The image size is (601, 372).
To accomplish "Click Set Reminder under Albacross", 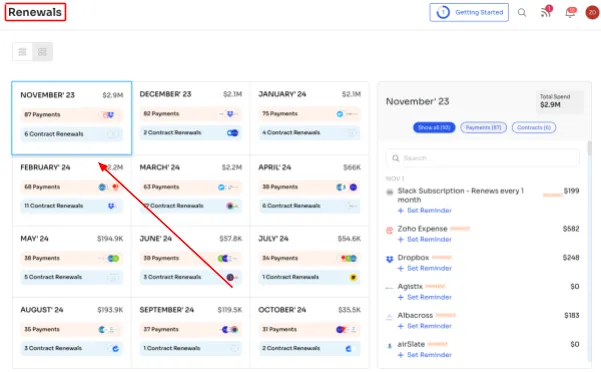I will (425, 326).
